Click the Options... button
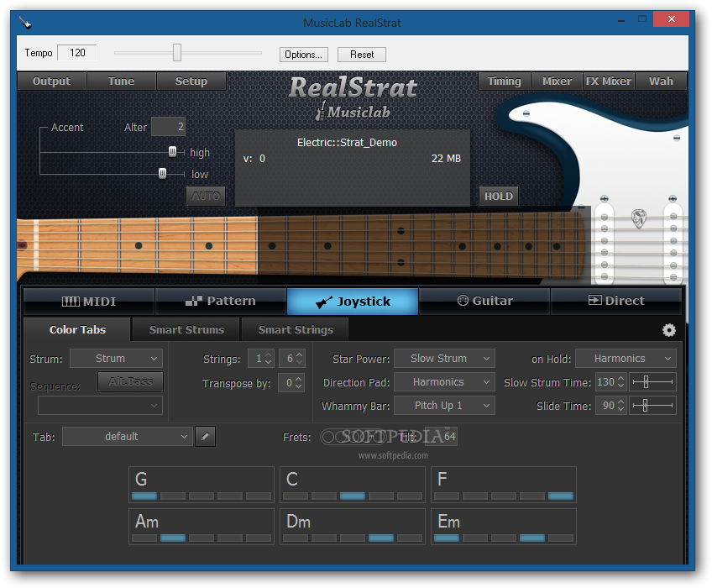The width and height of the screenshot is (712, 588). coord(303,55)
